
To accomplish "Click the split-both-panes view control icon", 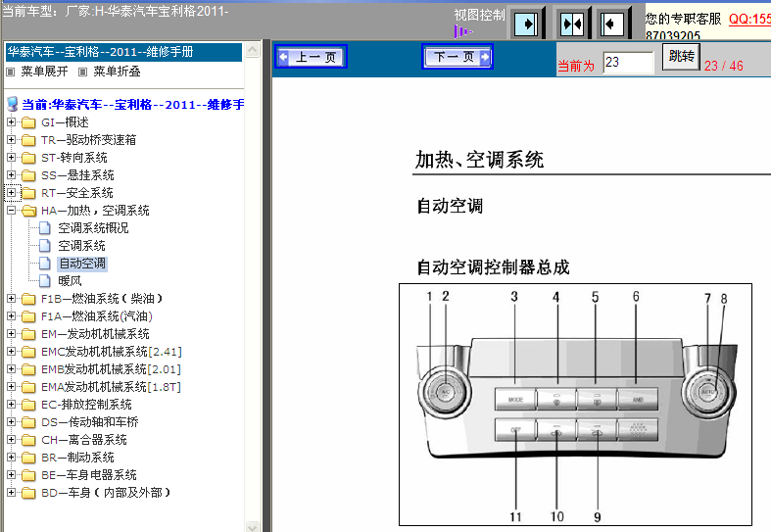I will click(571, 24).
